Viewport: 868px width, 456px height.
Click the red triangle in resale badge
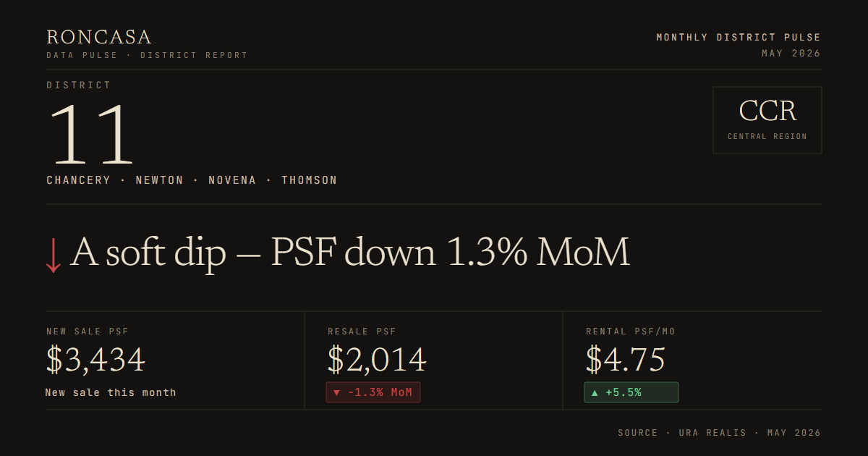click(x=336, y=392)
